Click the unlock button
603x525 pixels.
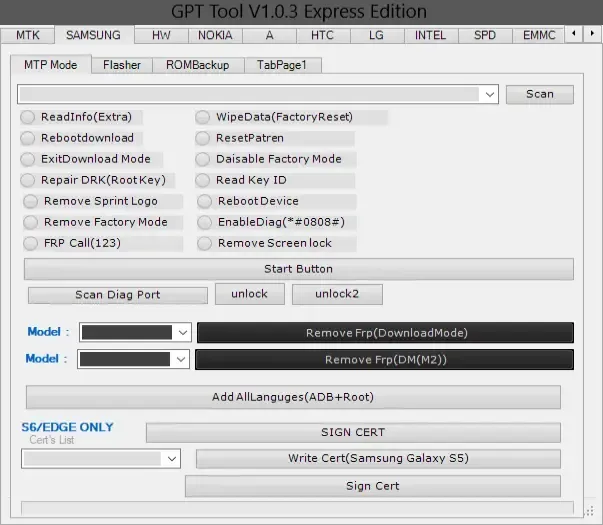[x=250, y=294]
